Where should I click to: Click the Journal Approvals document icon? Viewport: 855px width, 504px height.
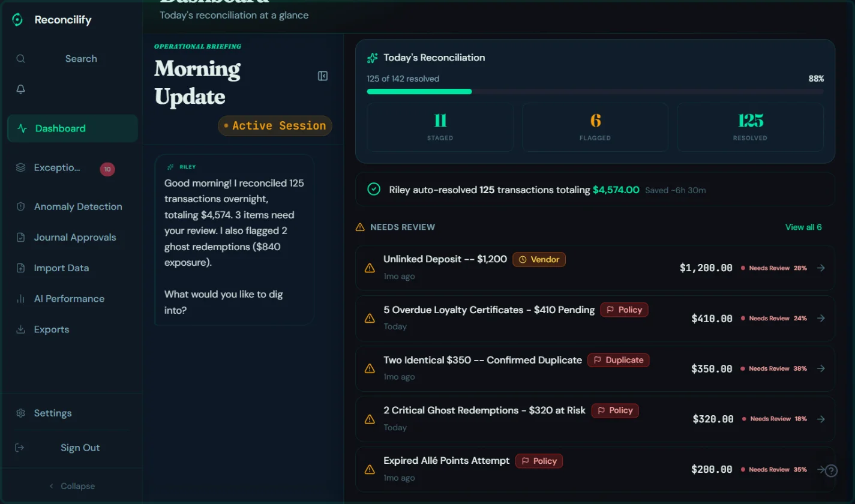pyautogui.click(x=20, y=237)
